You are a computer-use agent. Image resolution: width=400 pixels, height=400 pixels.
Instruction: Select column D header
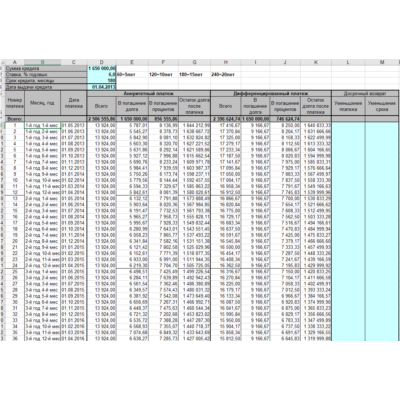point(101,62)
